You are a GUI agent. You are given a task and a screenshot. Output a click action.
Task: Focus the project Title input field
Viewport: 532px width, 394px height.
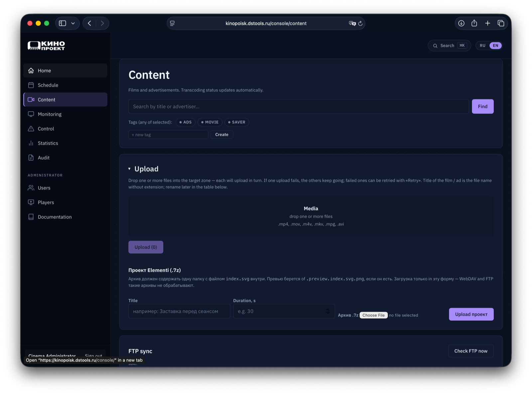pyautogui.click(x=179, y=311)
